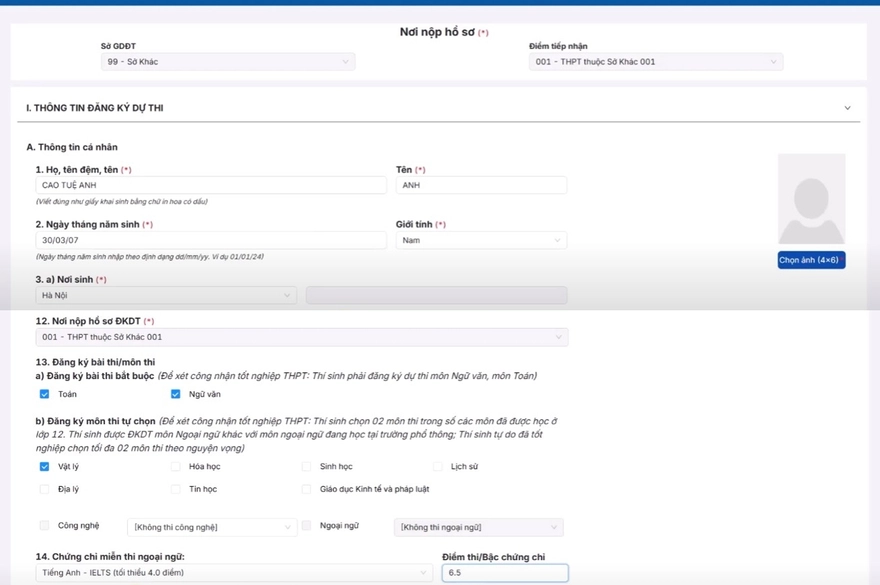Select the Hóa học subject checkbox

click(x=175, y=467)
